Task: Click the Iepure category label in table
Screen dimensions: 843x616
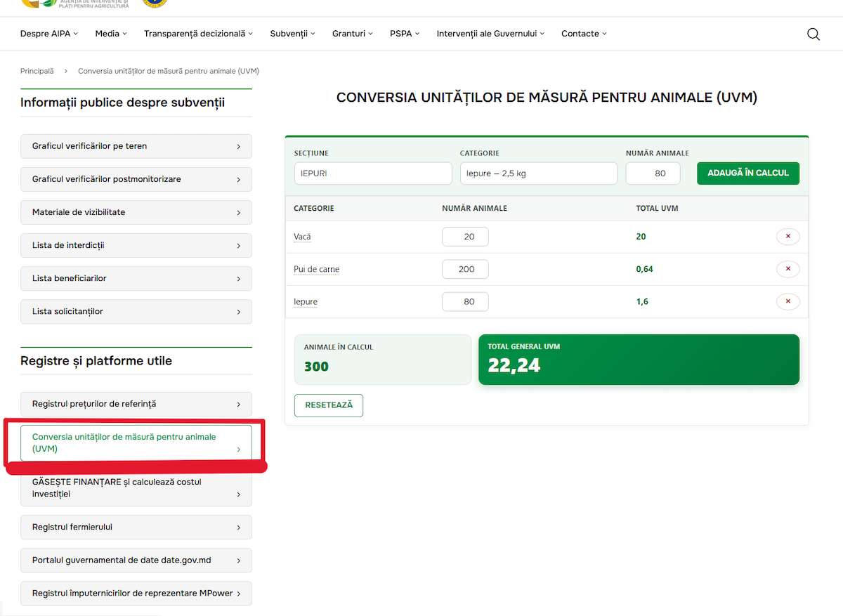Action: point(306,302)
